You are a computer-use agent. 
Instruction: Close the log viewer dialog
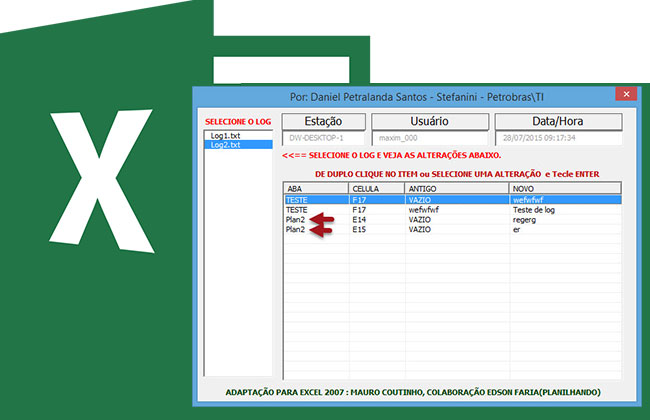626,94
